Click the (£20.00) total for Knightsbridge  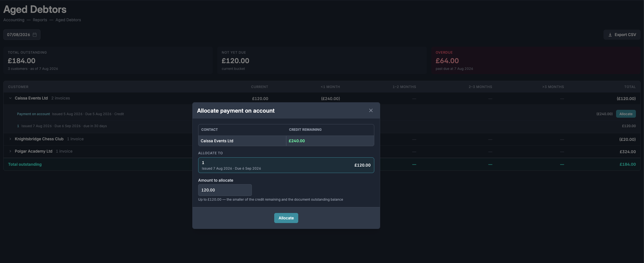coord(627,139)
